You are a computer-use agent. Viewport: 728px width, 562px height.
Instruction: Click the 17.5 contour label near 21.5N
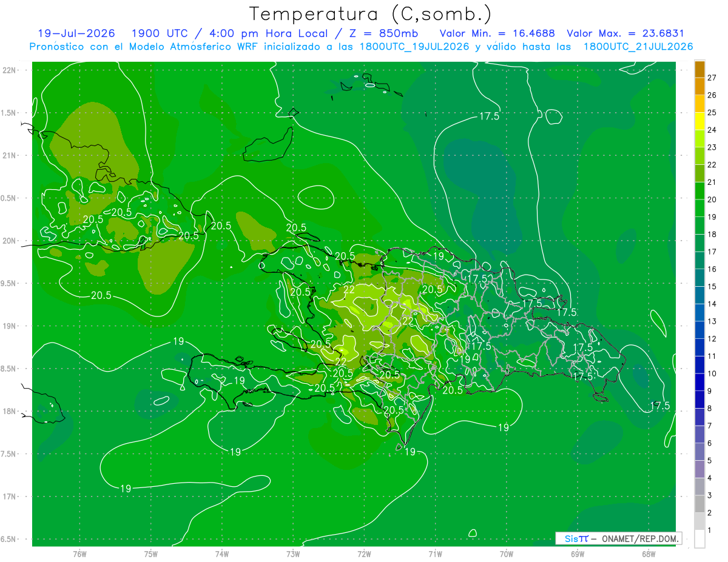pyautogui.click(x=489, y=116)
